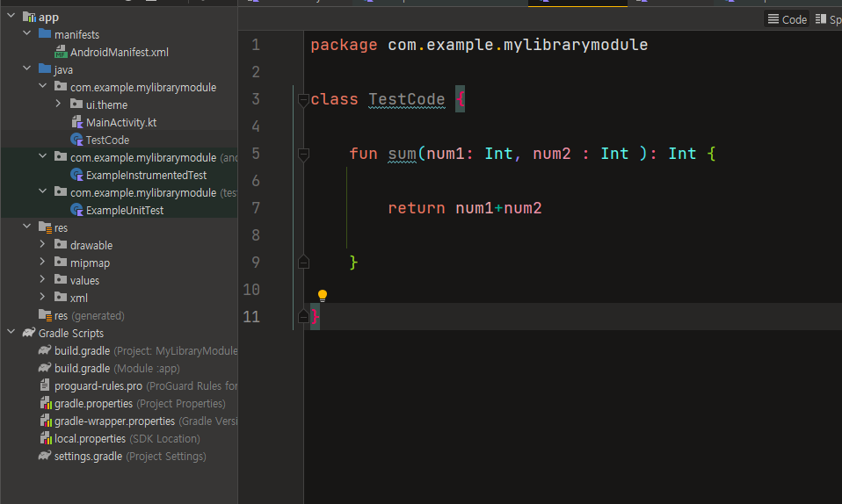This screenshot has height=504, width=842.
Task: Expand the values folder
Action: (43, 279)
